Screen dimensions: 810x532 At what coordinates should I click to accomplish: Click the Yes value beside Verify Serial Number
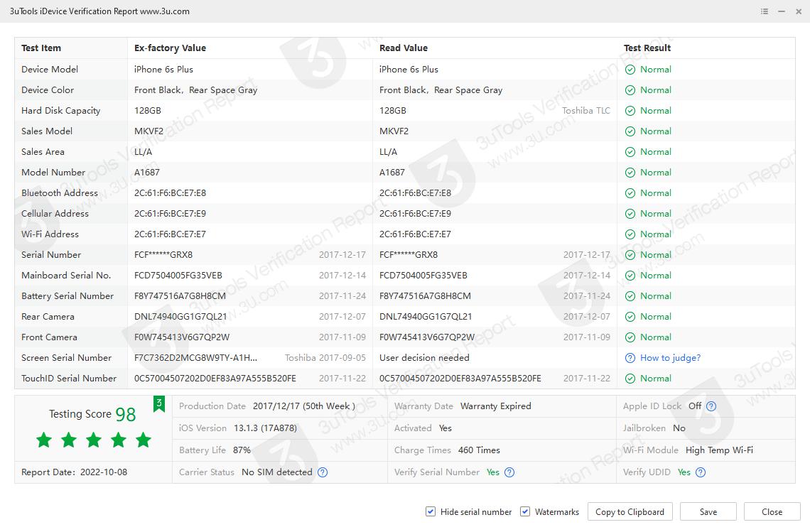pyautogui.click(x=493, y=472)
